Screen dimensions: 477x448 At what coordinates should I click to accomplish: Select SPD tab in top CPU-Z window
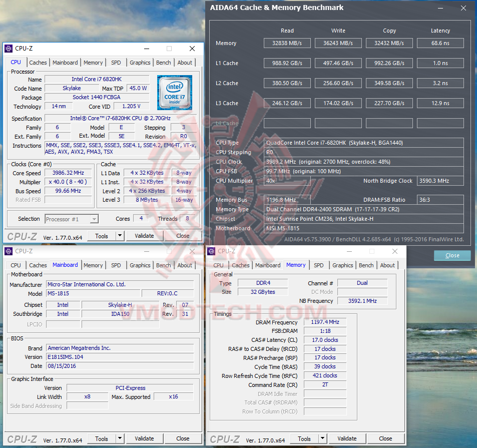(116, 63)
